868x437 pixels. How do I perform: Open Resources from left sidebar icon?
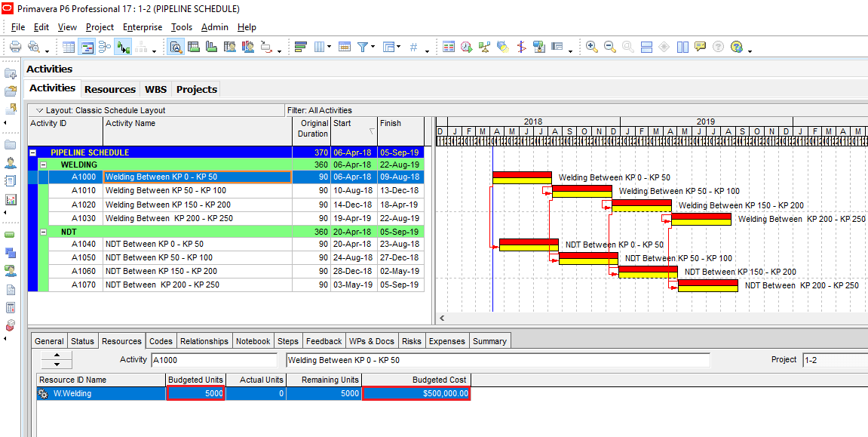[x=10, y=163]
